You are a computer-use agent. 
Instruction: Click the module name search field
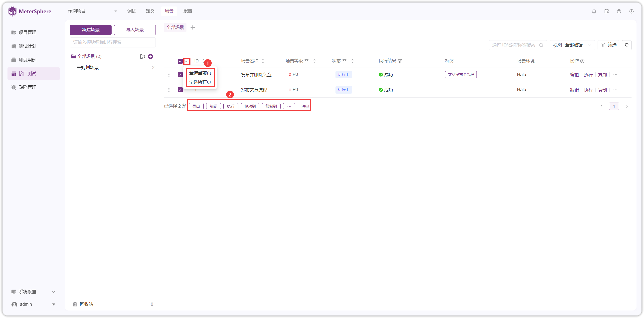[113, 42]
